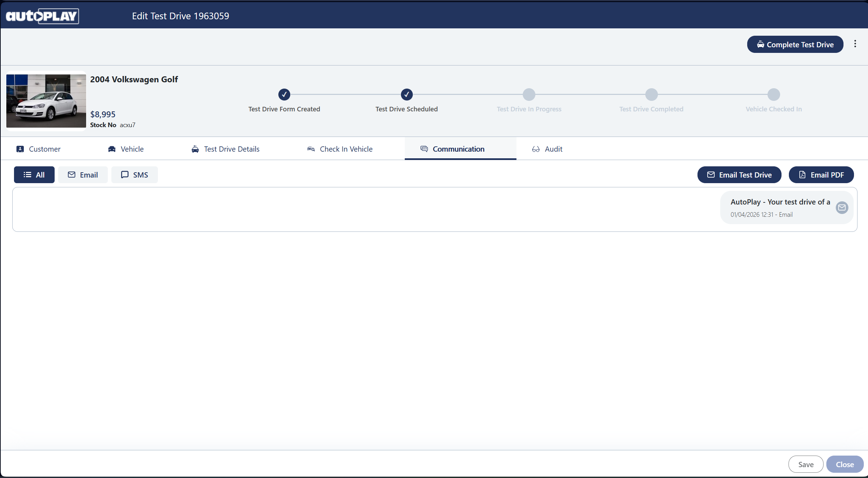Click the round envelope icon on the email message

842,208
